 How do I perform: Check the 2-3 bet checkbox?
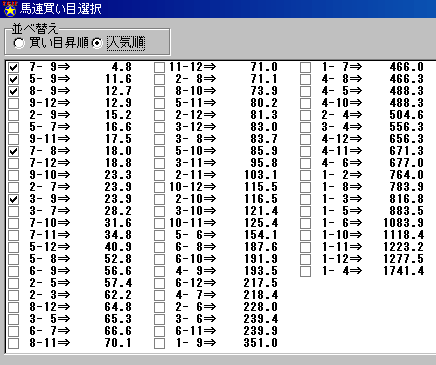(13, 295)
